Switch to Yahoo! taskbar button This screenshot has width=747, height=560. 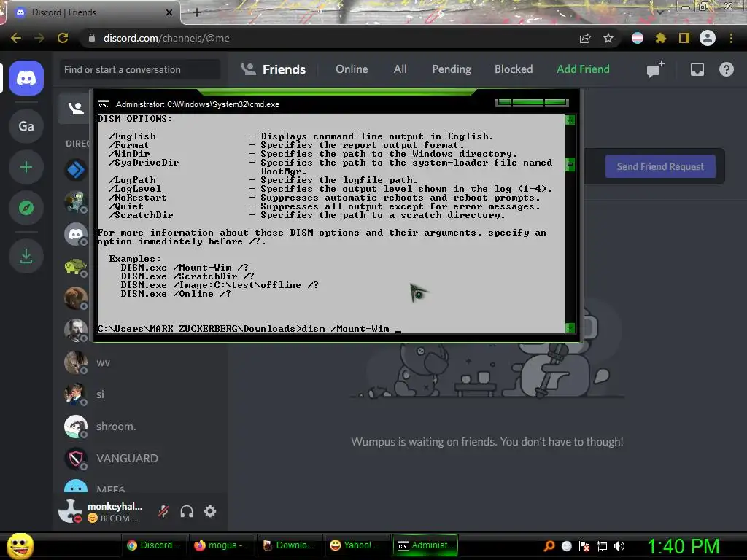coord(356,545)
